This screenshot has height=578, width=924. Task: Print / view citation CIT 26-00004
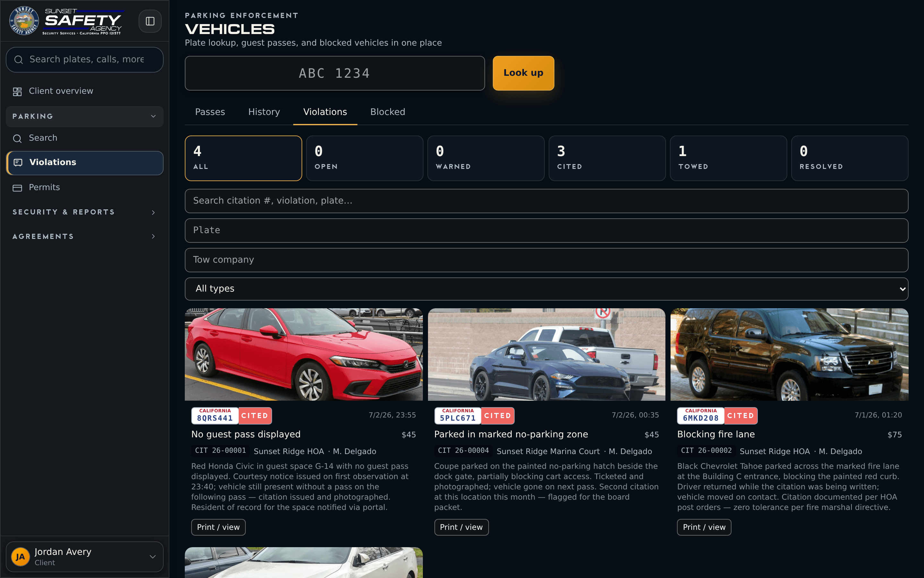click(461, 527)
